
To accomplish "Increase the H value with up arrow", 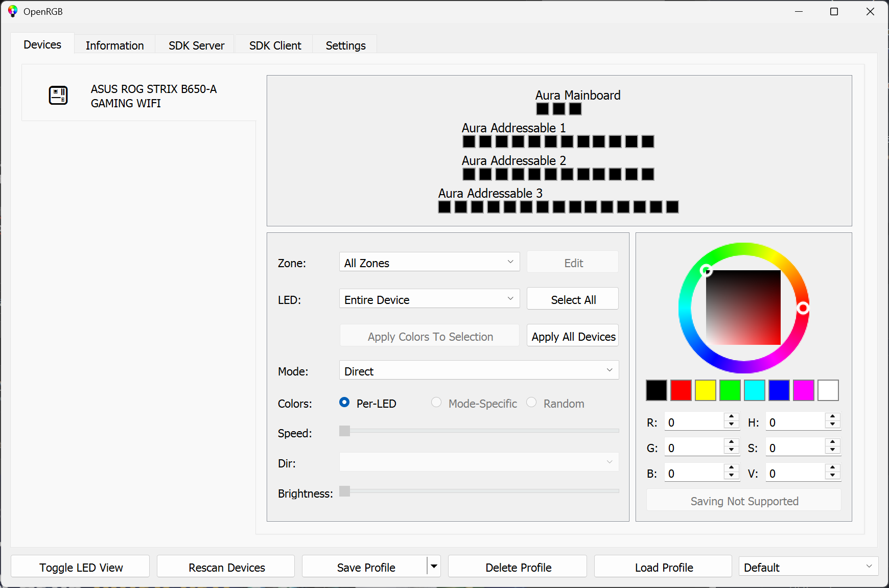I will [833, 416].
